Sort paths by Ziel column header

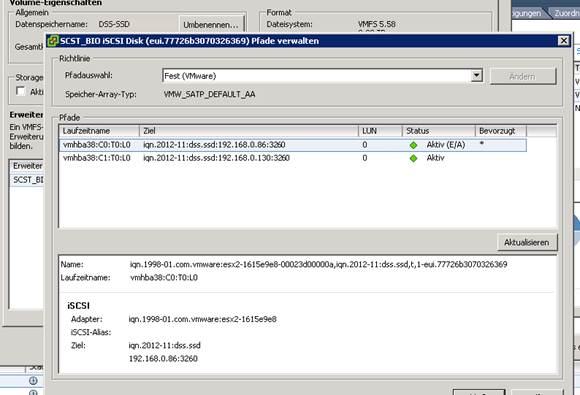tap(249, 131)
